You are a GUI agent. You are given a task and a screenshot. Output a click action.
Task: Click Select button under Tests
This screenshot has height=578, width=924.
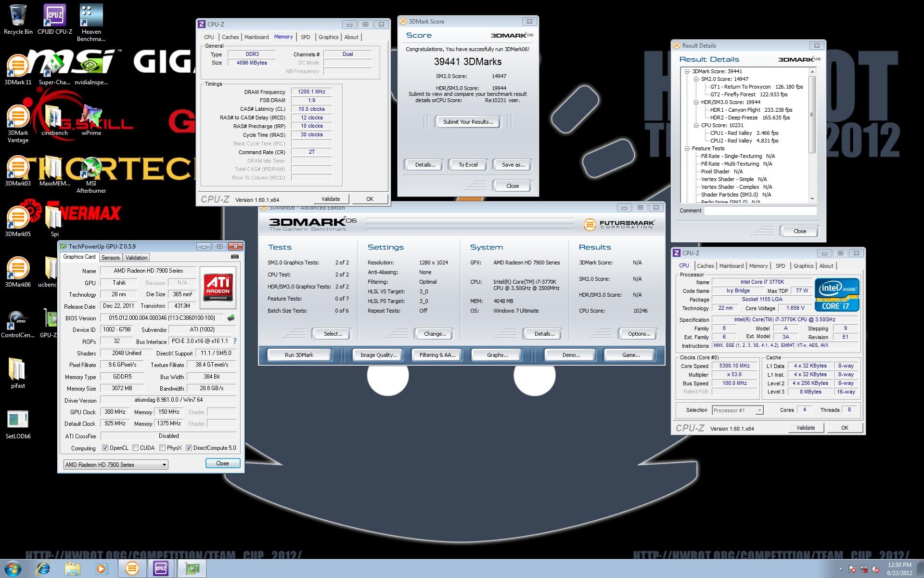coord(333,334)
